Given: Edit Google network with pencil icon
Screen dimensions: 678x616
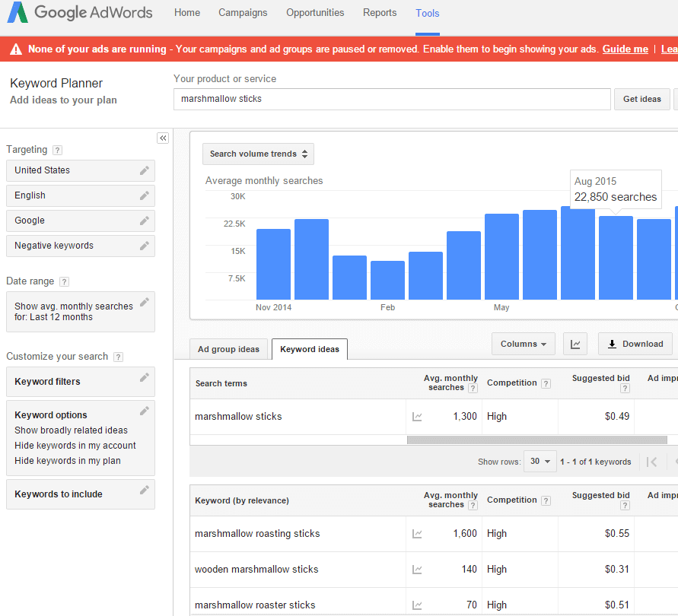Looking at the screenshot, I should point(145,221).
